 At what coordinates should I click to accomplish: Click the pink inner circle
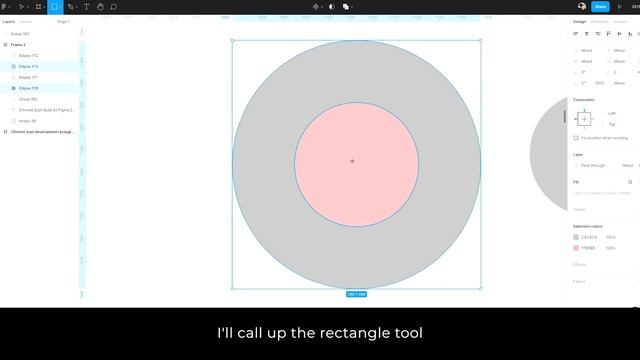click(x=356, y=164)
